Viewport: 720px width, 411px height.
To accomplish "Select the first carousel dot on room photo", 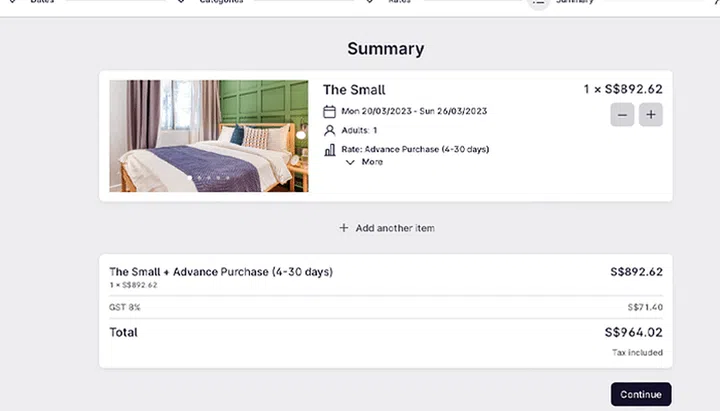I will click(x=189, y=179).
